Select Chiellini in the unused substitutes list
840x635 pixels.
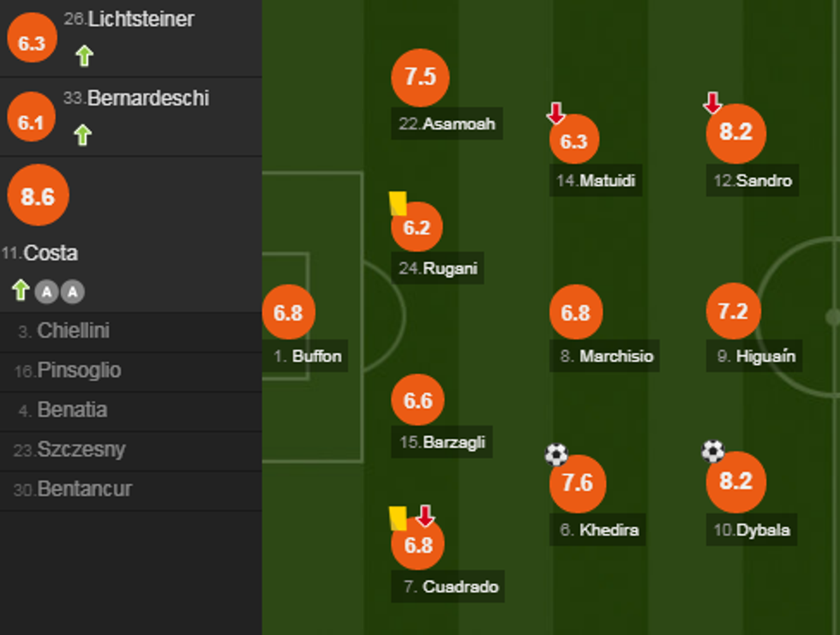73,332
